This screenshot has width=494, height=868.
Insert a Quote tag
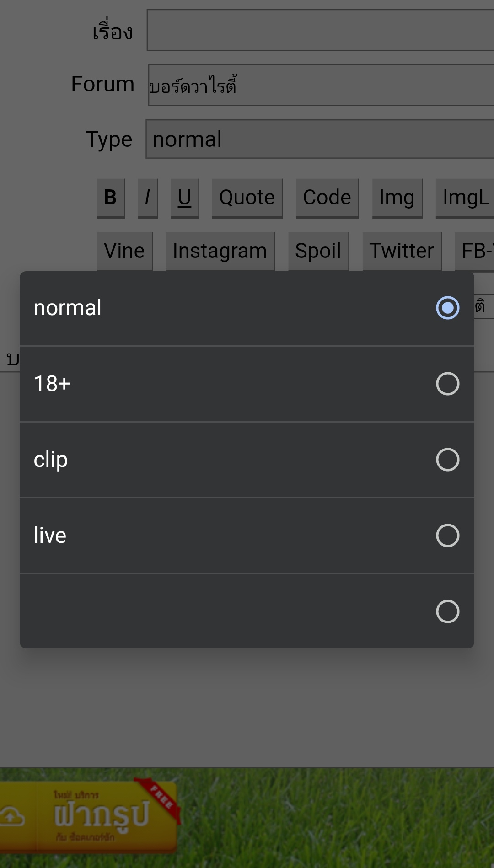(x=247, y=198)
